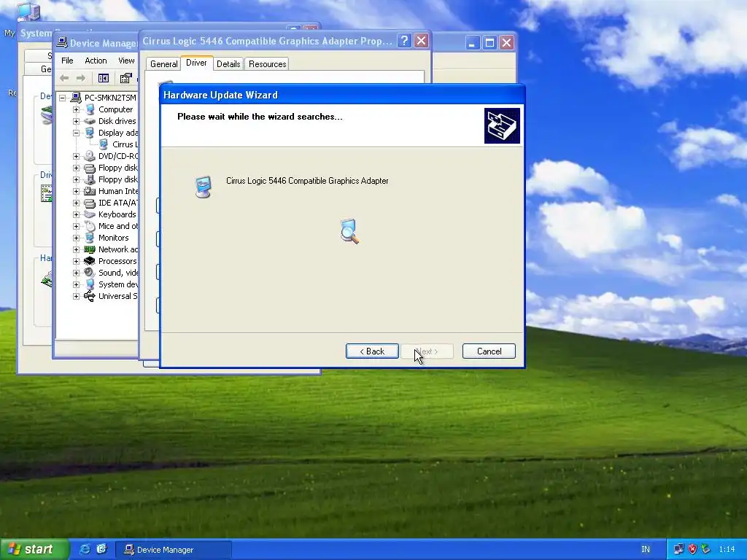Click the Back arrow in Device Manager toolbar
This screenshot has height=560, width=747.
click(64, 78)
